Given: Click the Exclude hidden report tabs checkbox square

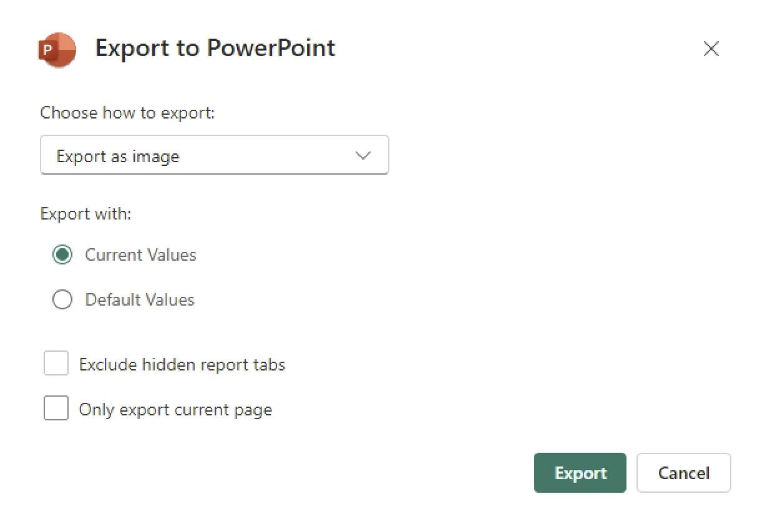Looking at the screenshot, I should 56,363.
